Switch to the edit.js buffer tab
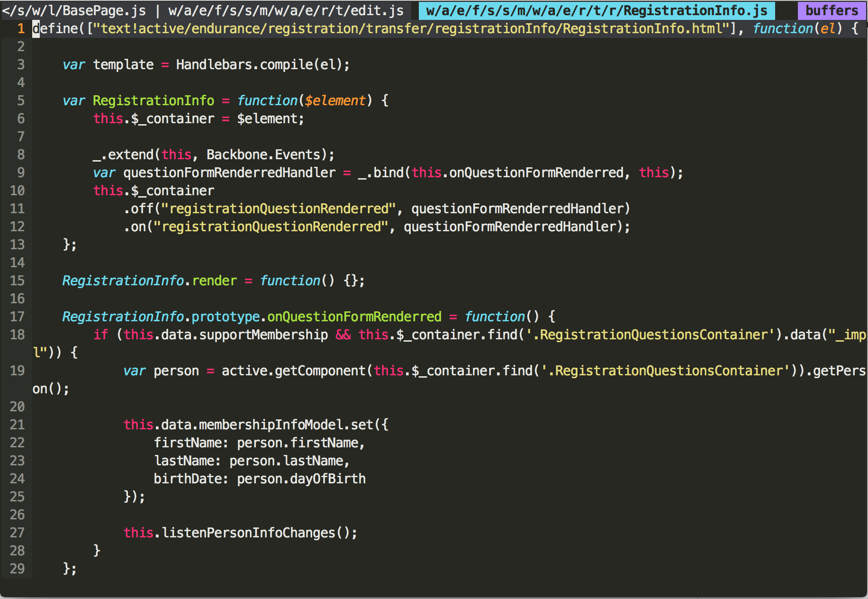868x599 pixels. pos(286,10)
